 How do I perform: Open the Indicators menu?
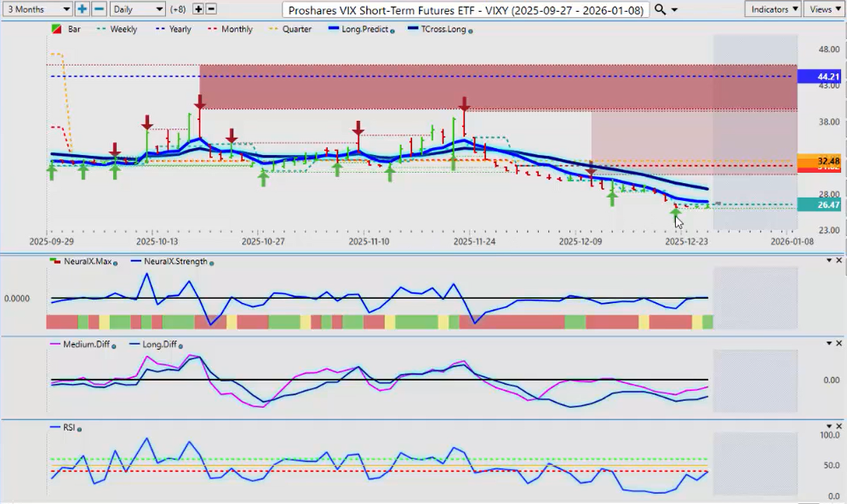(x=773, y=9)
